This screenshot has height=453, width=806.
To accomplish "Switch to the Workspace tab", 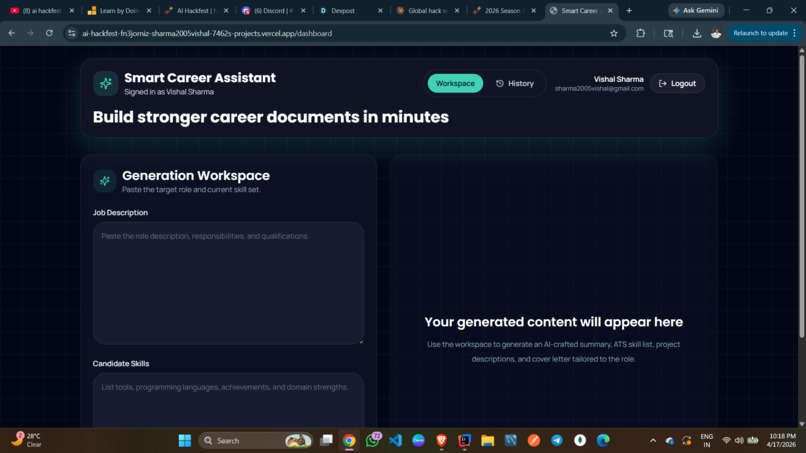I will 455,83.
